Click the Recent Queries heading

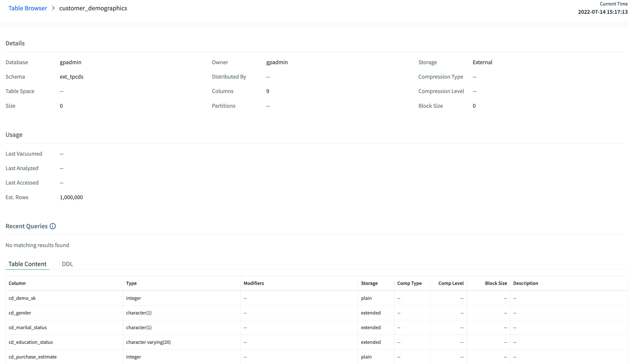coord(26,226)
